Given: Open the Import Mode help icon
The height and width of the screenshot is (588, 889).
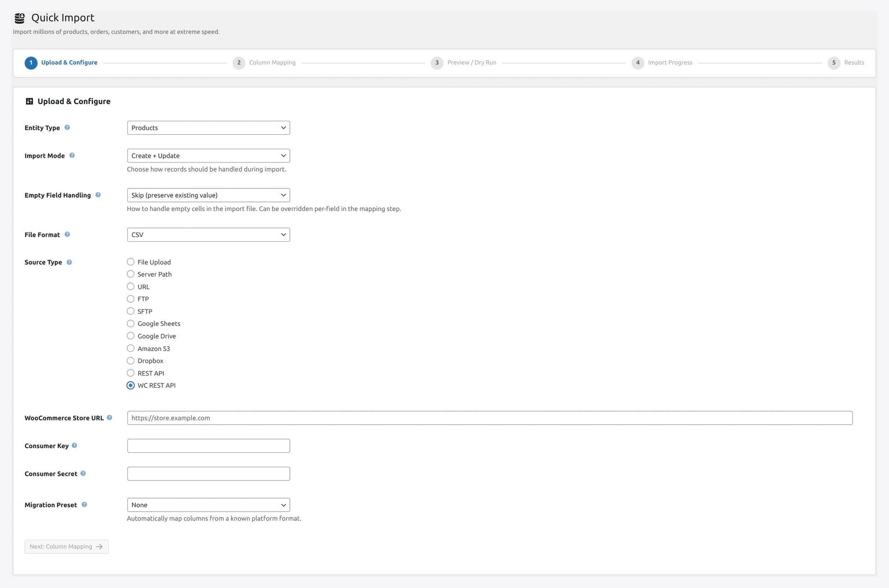Looking at the screenshot, I should tap(72, 156).
